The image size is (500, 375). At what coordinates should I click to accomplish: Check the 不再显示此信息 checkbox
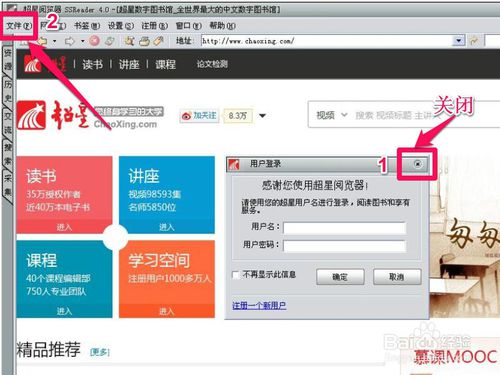tap(236, 275)
